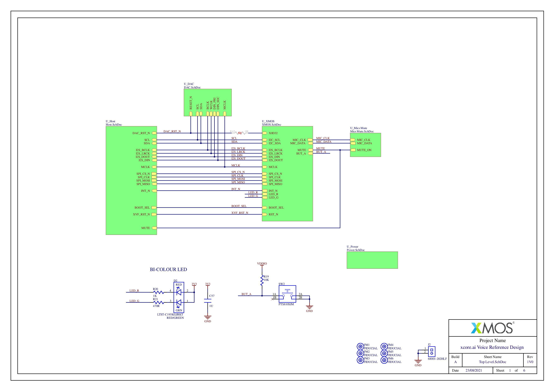Image resolution: width=555 pixels, height=392 pixels.
Task: Click the LTST-C195KGJRKT part number
Action: [x=170, y=315]
